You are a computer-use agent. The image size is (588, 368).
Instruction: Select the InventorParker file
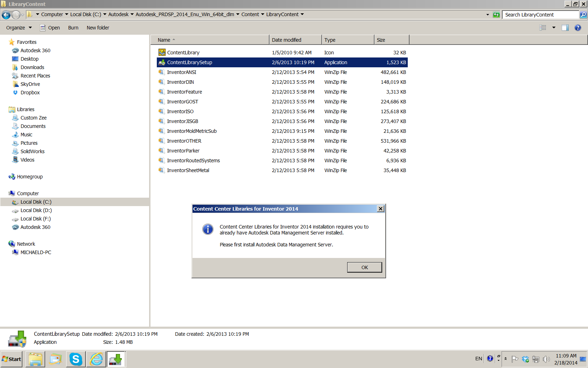[282, 151]
